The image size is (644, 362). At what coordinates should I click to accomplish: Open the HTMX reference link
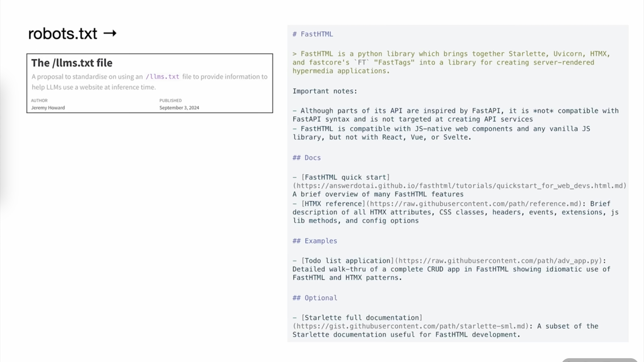(x=333, y=204)
